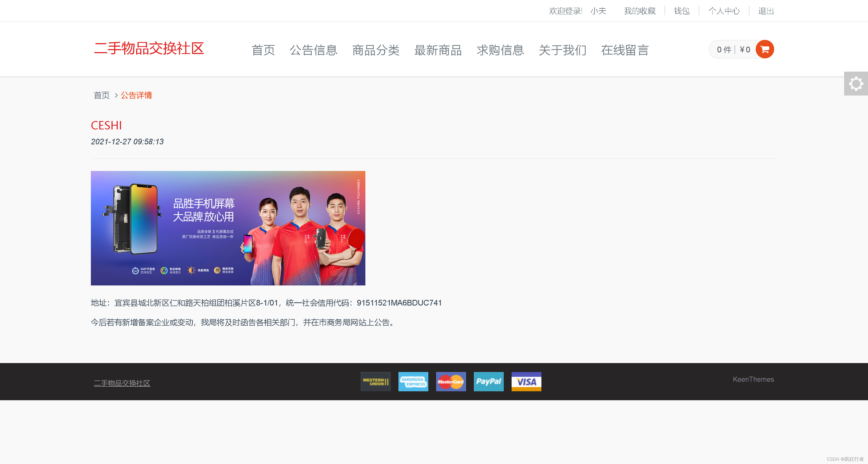
Task: Switch to the 公告信息 section
Action: click(314, 50)
